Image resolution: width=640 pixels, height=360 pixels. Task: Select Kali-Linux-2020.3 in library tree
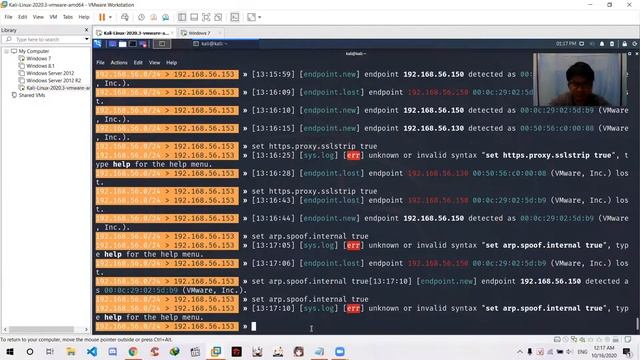pos(58,88)
